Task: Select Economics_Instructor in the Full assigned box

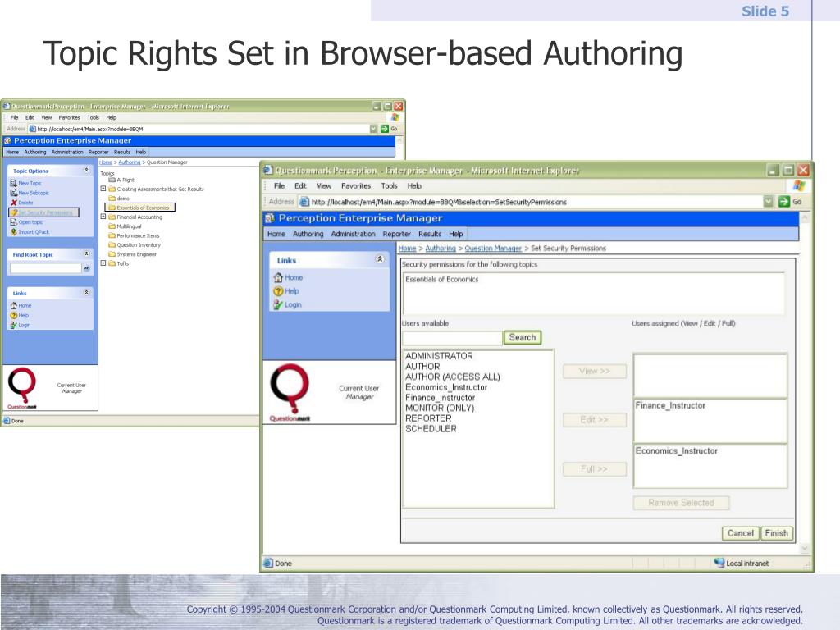Action: coord(676,451)
